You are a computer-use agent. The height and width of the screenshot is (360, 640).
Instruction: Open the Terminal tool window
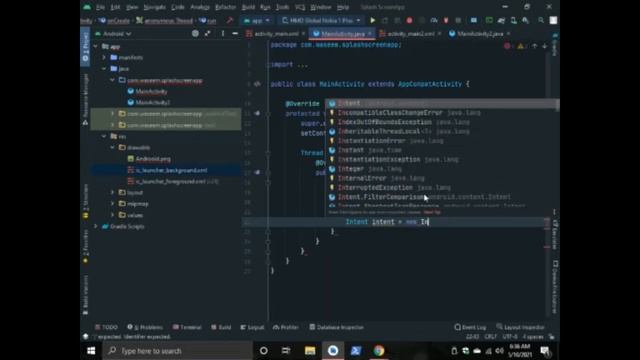pyautogui.click(x=187, y=327)
